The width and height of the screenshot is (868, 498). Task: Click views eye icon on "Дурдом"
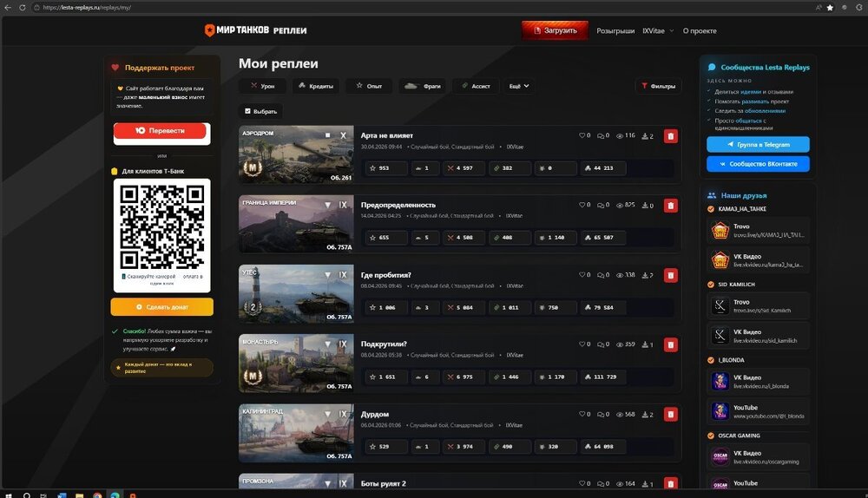point(620,415)
